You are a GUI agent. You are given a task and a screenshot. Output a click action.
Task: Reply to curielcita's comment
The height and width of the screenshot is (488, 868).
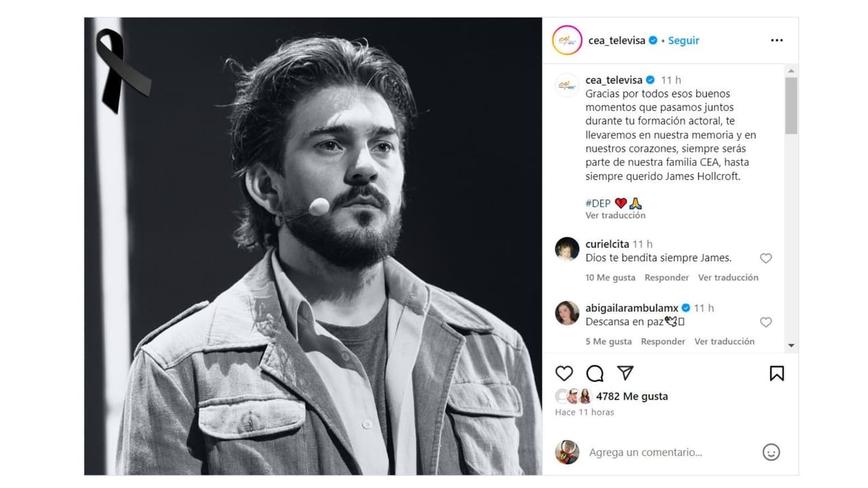point(667,278)
